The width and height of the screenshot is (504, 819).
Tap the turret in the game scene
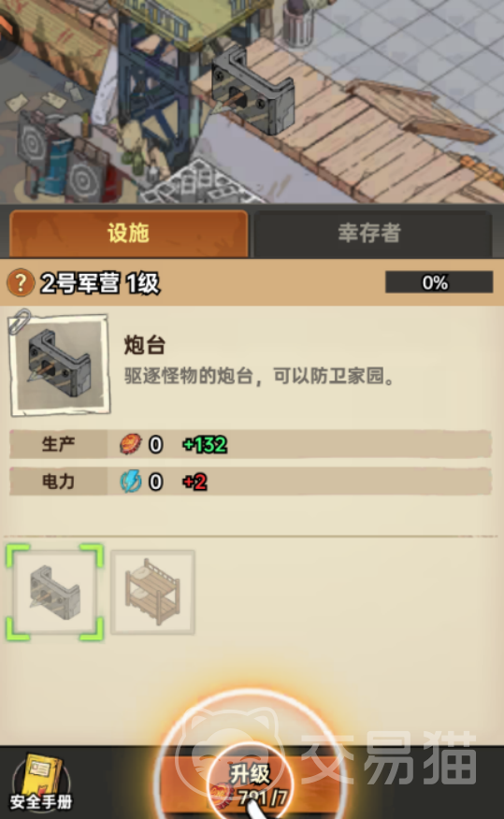point(253,90)
